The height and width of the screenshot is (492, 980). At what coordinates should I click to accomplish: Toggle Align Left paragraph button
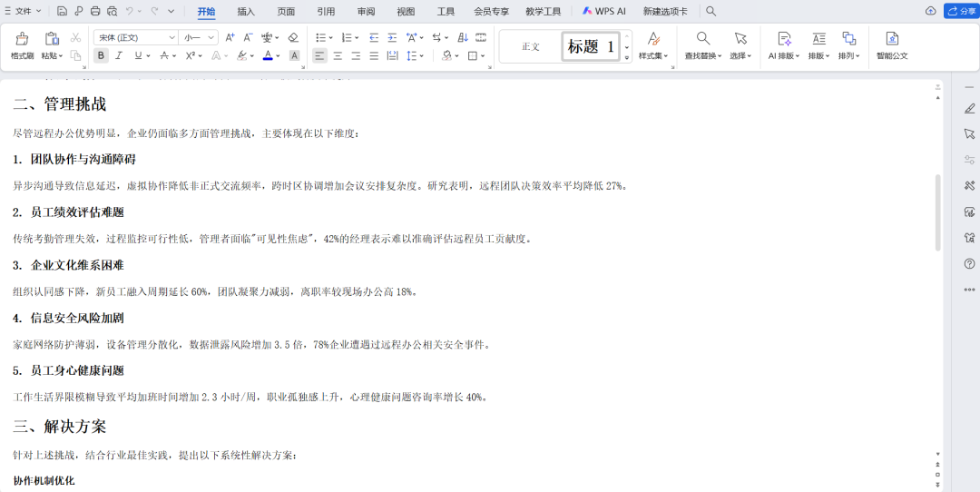click(319, 55)
